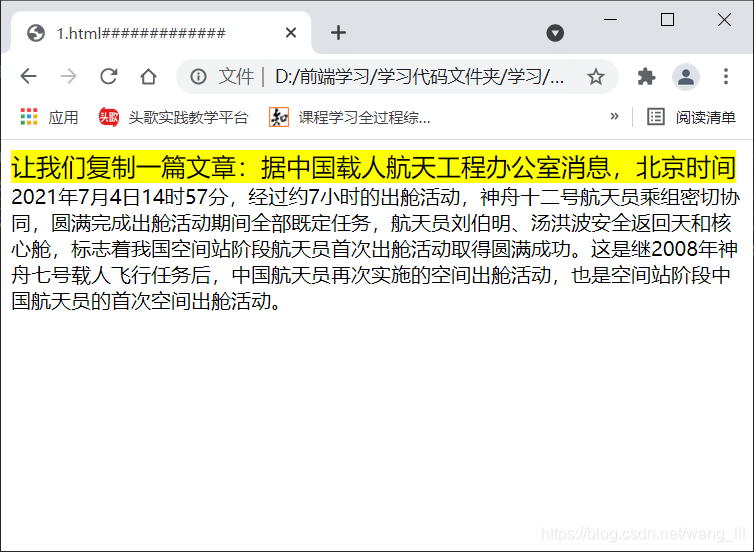754x552 pixels.
Task: Close the 1.html tab
Action: coord(291,33)
